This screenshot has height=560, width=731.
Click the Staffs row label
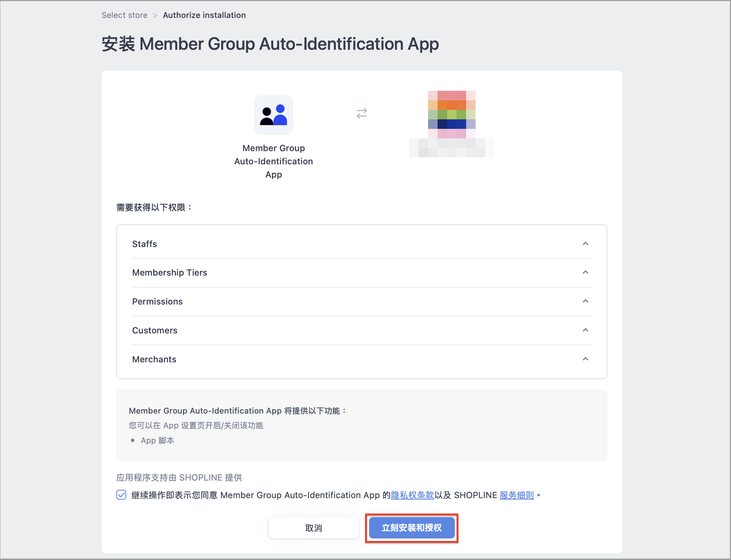pyautogui.click(x=145, y=244)
